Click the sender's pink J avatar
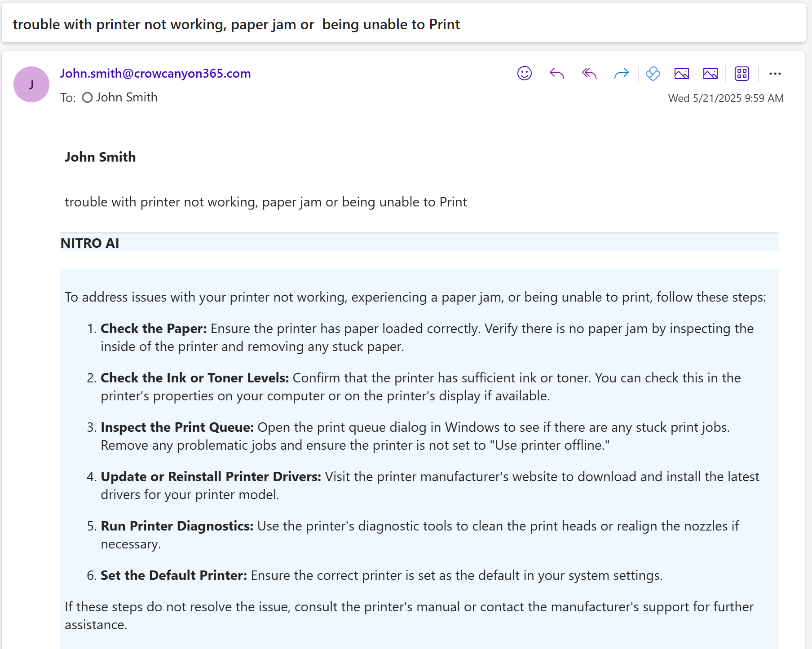The height and width of the screenshot is (649, 812). point(31,84)
